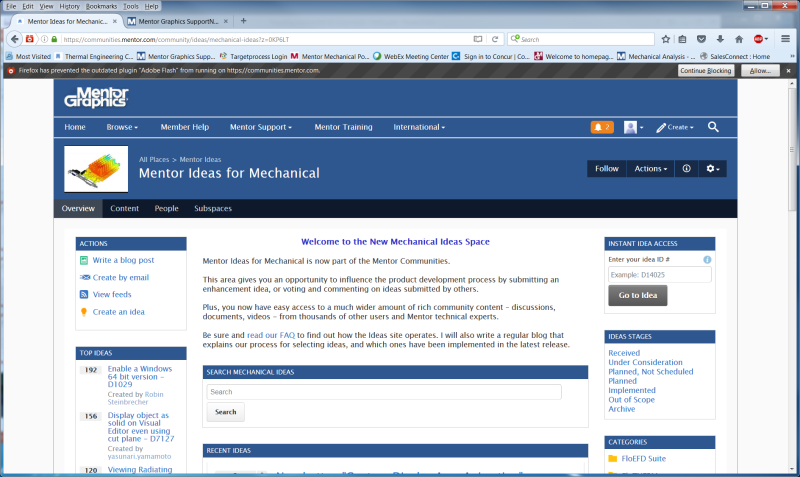Open the new tab plus button
The height and width of the screenshot is (477, 800).
pyautogui.click(x=243, y=21)
